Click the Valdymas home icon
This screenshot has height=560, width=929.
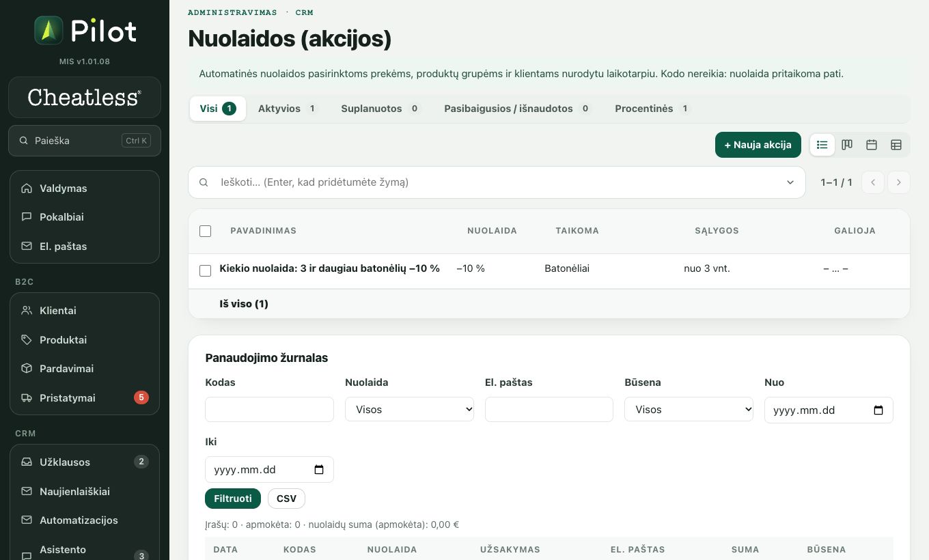point(27,188)
